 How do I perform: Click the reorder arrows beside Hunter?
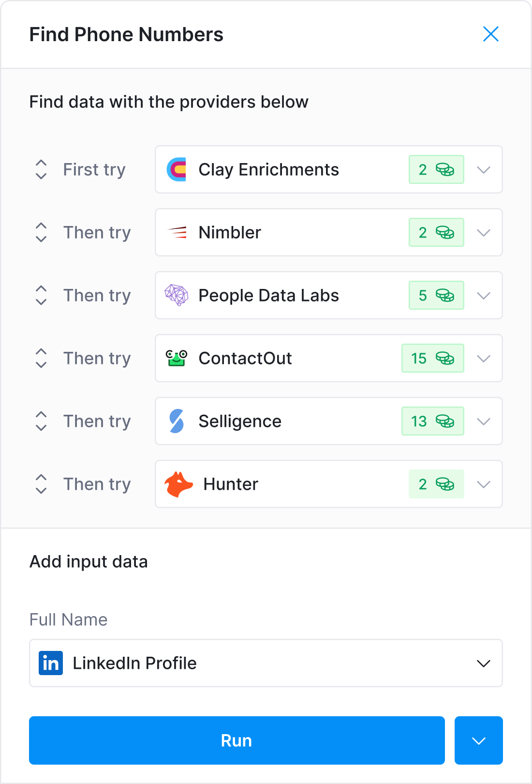(41, 484)
